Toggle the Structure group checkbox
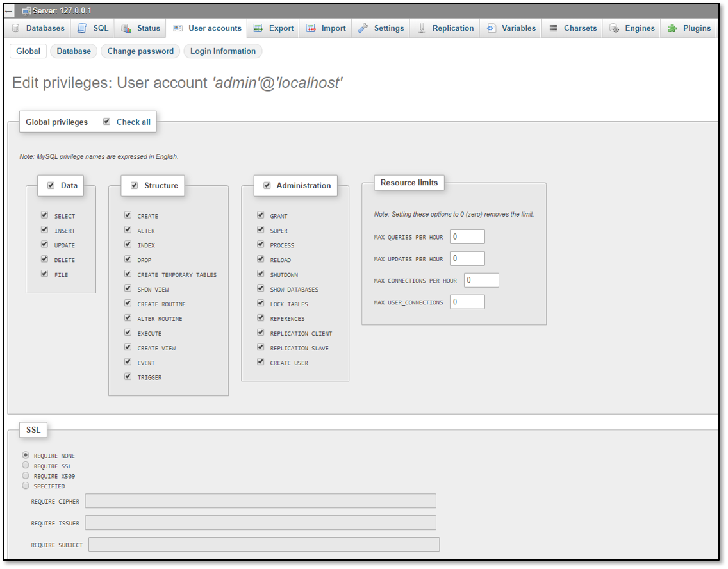 click(134, 185)
